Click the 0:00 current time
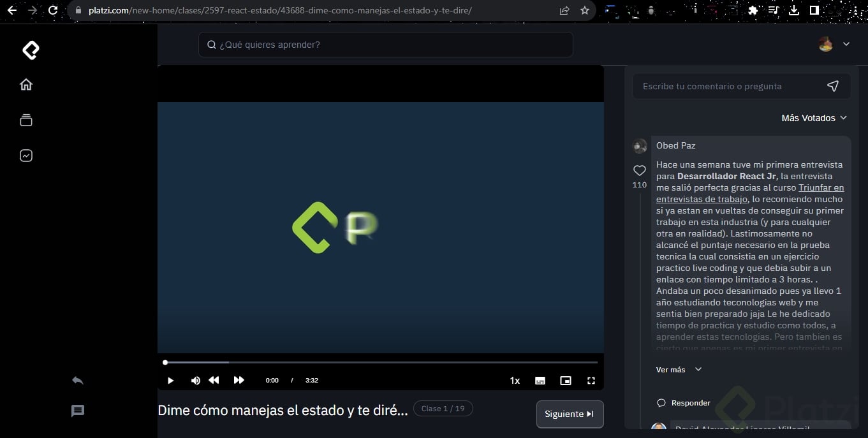This screenshot has height=438, width=868. (x=272, y=381)
